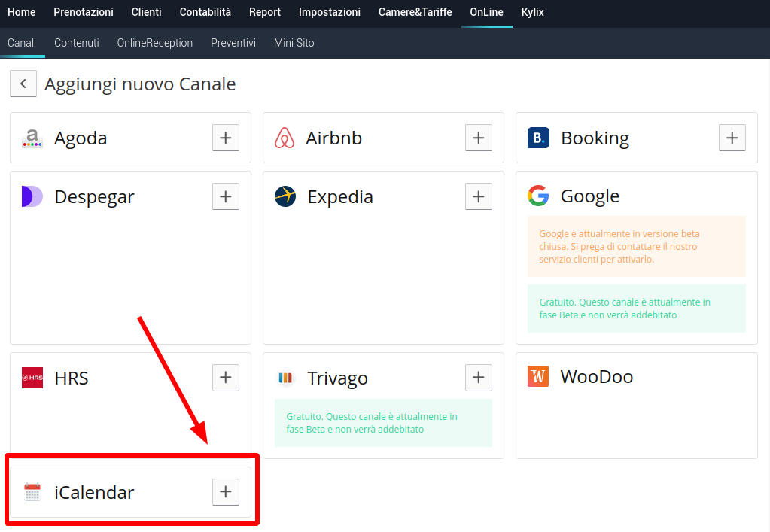Add the Agoda channel with plus button
The height and width of the screenshot is (532, 770).
225,138
